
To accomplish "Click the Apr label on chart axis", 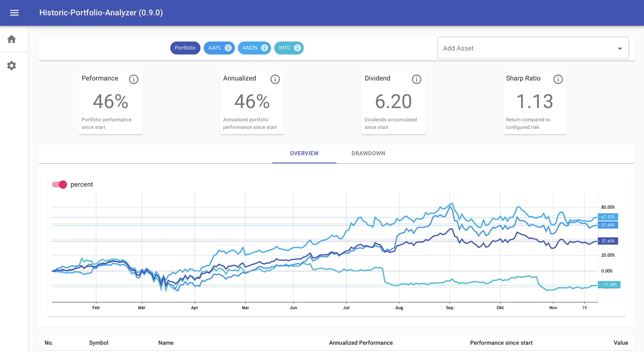I will pos(195,308).
